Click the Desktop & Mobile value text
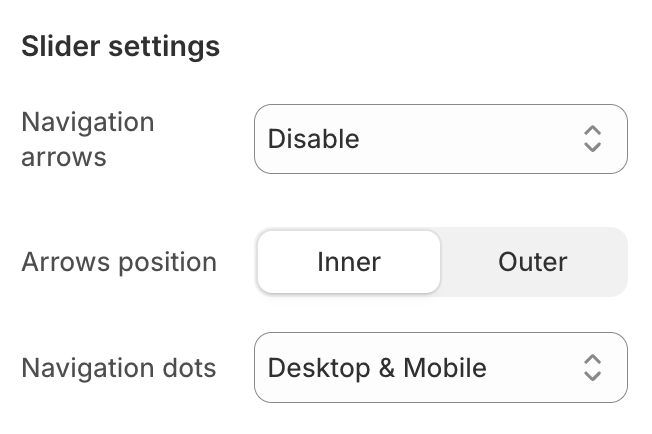This screenshot has width=652, height=434. (377, 368)
